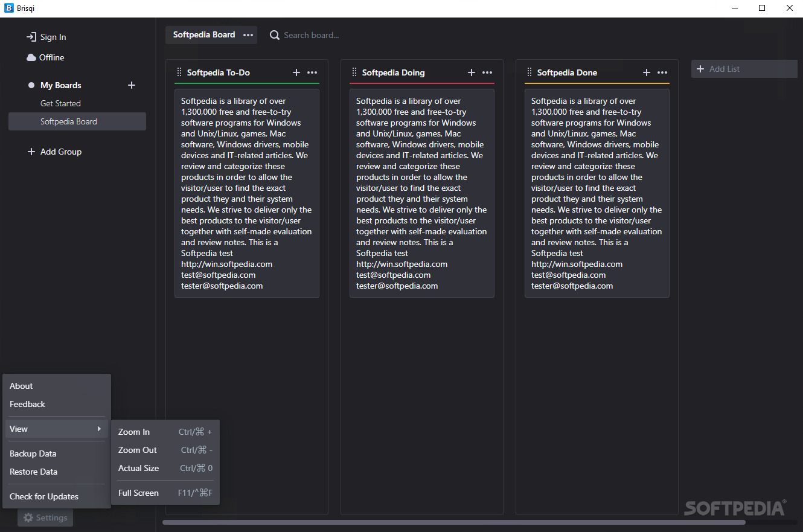Open the Softpedia Doing list options dots

(487, 72)
